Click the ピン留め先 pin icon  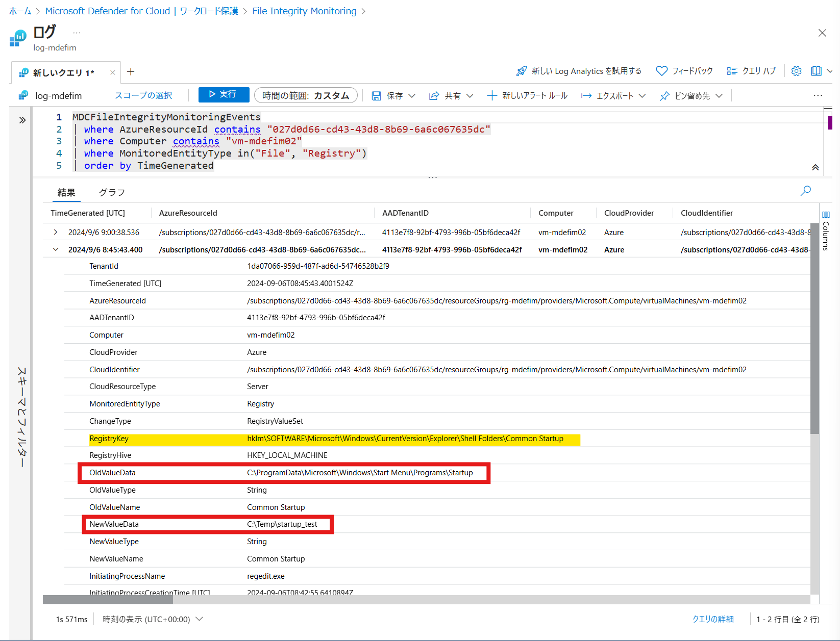point(664,96)
